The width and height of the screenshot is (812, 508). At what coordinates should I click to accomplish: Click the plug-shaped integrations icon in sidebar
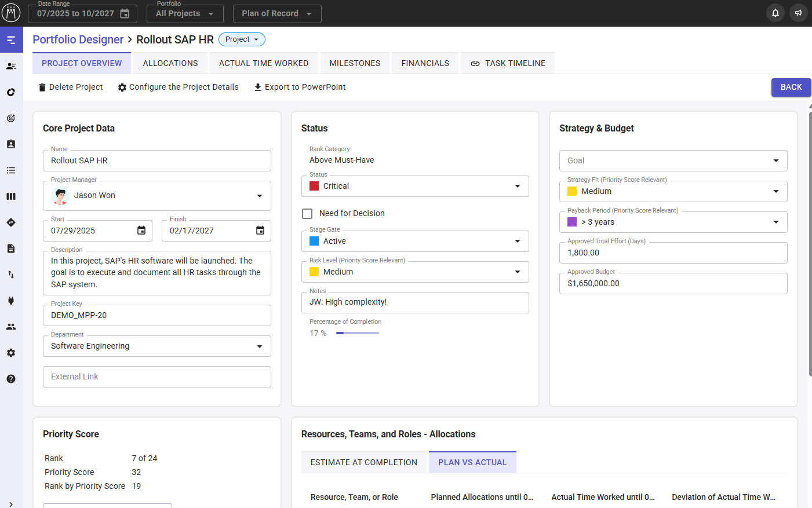[11, 301]
